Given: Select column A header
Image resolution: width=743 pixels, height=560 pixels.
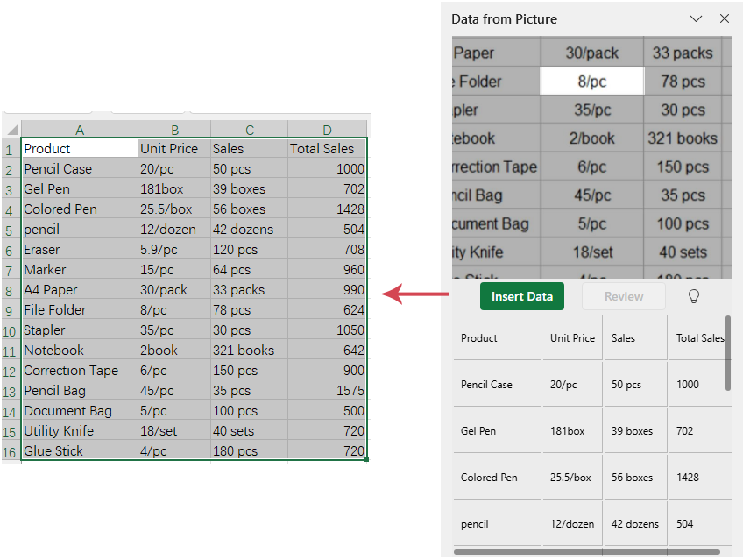Looking at the screenshot, I should 80,130.
